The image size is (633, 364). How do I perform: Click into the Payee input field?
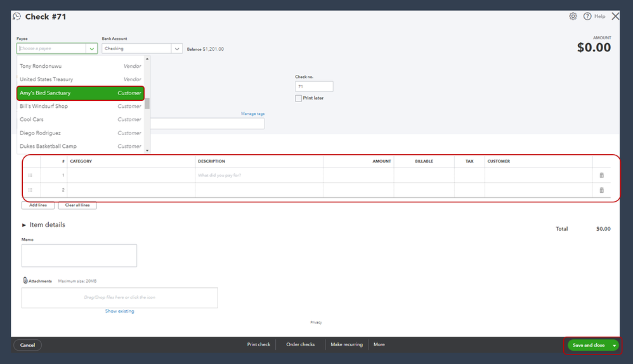(51, 48)
